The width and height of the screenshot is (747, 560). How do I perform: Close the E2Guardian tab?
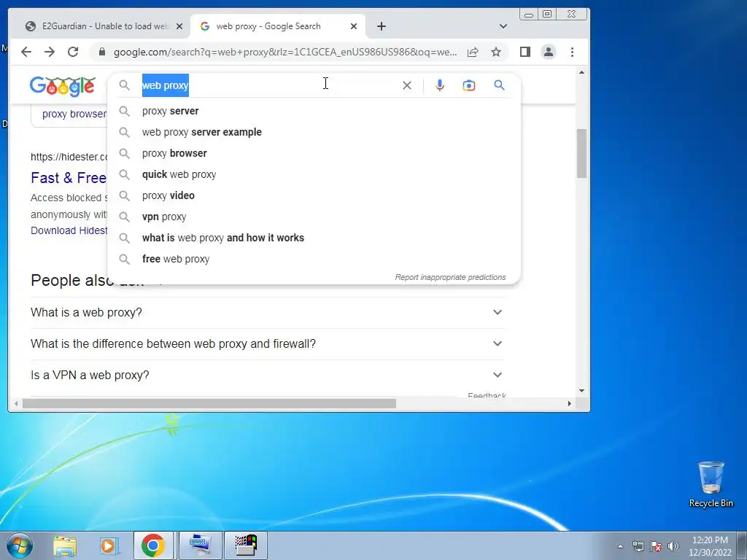pos(179,26)
